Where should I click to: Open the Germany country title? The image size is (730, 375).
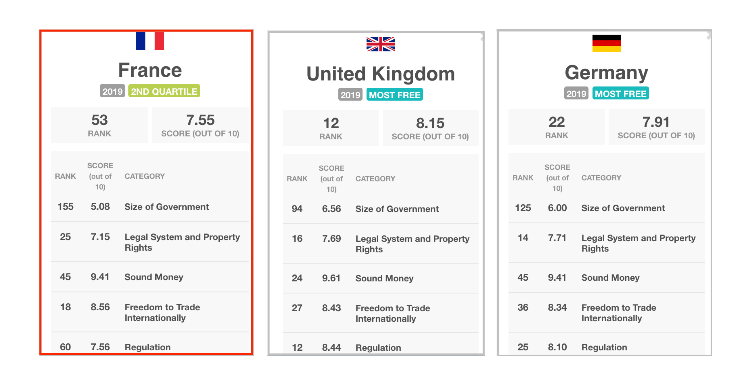point(606,73)
